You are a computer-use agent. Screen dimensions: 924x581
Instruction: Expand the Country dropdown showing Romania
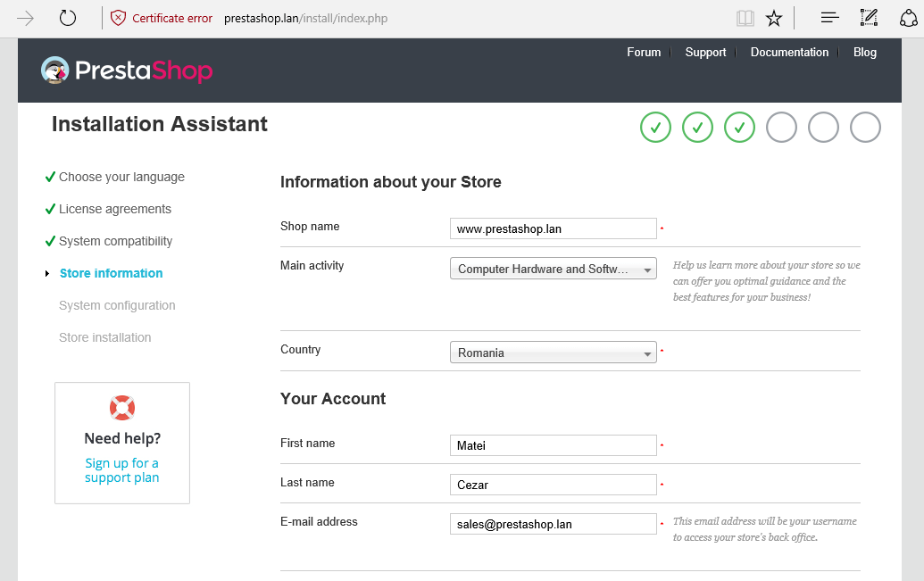(553, 353)
